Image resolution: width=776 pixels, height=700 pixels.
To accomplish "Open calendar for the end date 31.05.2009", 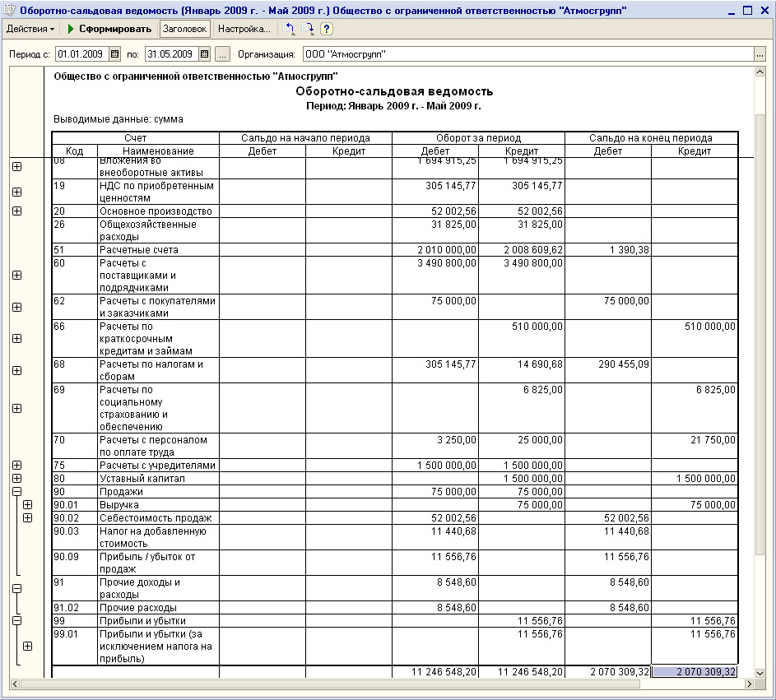I will coord(204,54).
